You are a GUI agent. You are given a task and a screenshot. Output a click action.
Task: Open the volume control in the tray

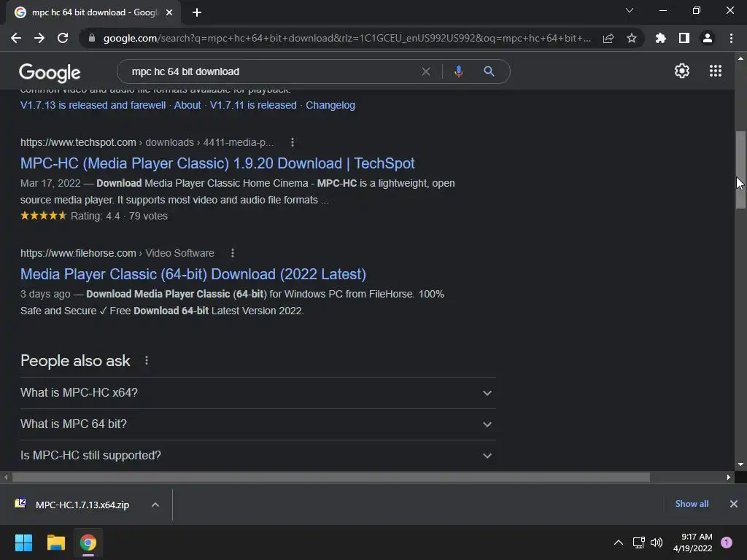coord(657,542)
